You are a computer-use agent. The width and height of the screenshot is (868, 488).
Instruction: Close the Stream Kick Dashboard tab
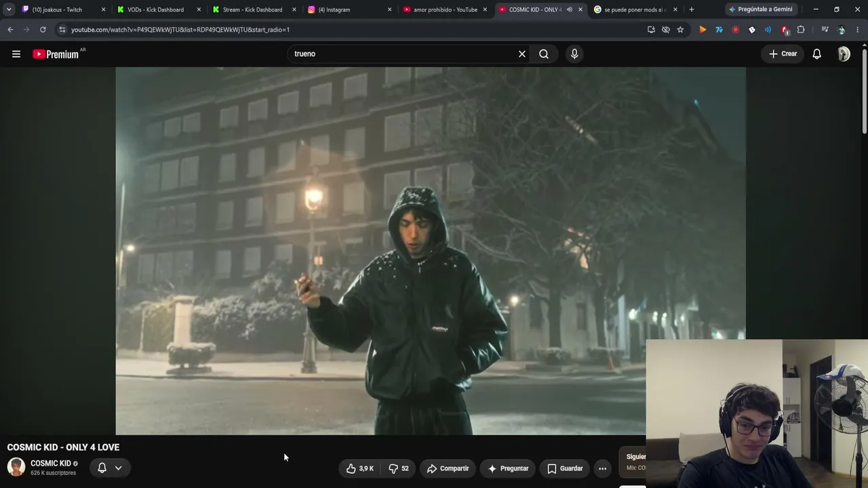294,9
